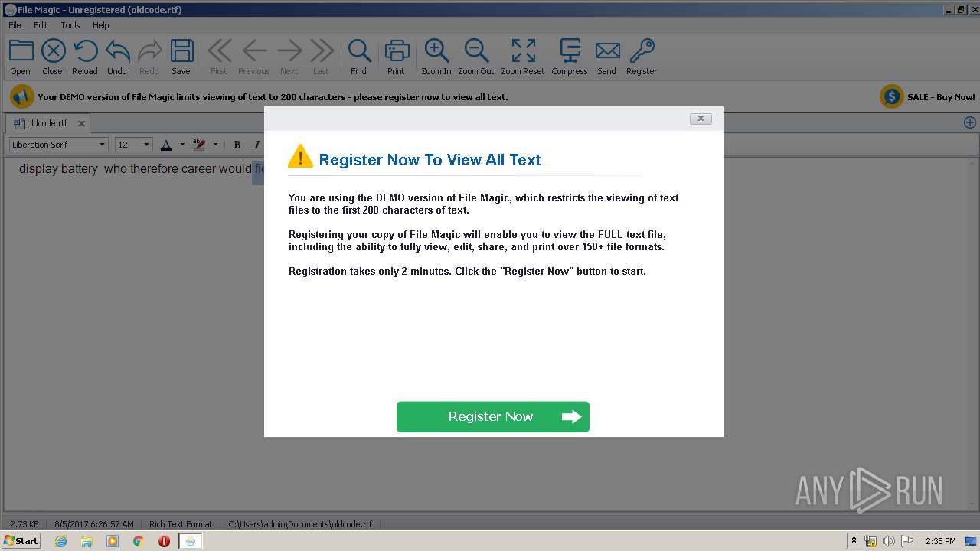Open the Windows Start button
The width and height of the screenshot is (980, 551).
21,540
